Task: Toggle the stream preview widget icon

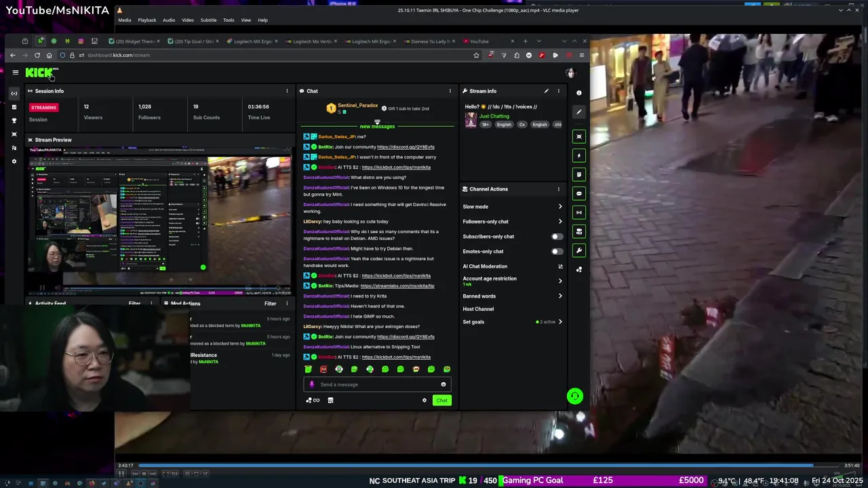Action: [x=578, y=136]
